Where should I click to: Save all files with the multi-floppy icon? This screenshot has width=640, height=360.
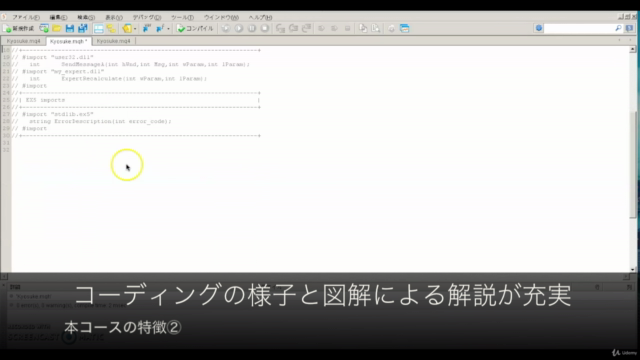[83, 28]
